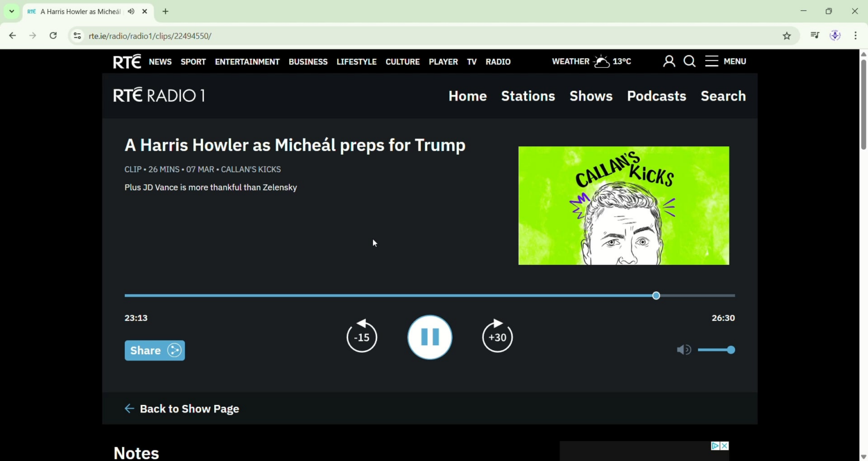
Task: Click the clip description about JD Vance
Action: pyautogui.click(x=211, y=188)
